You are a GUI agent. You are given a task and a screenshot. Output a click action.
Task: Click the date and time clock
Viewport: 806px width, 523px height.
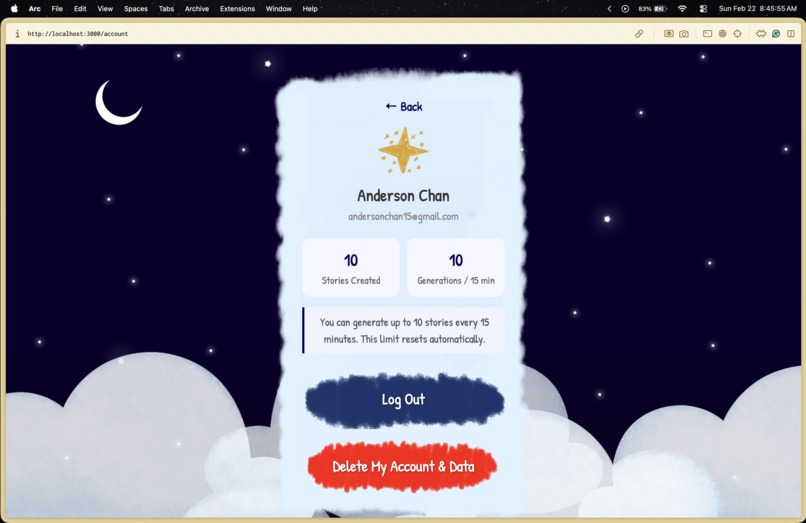758,9
